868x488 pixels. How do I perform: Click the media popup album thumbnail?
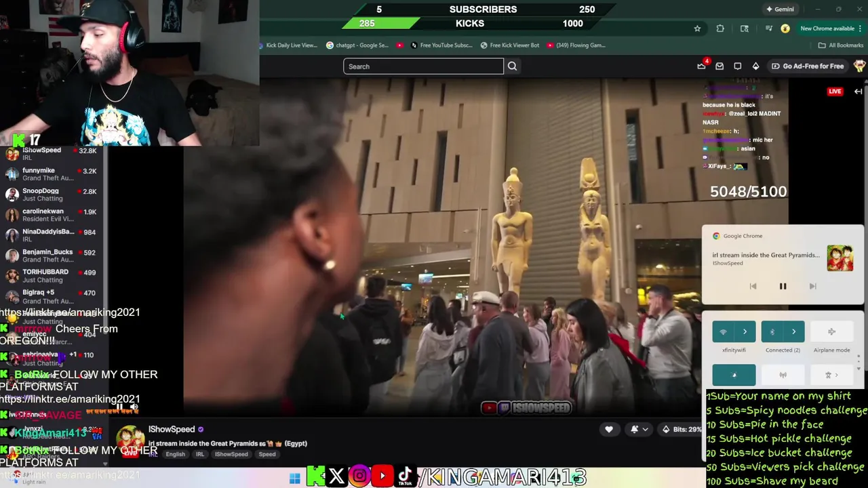click(x=840, y=258)
